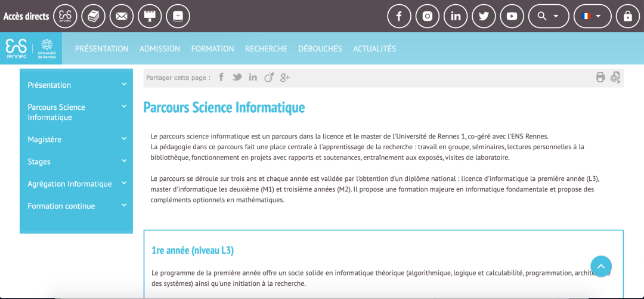Open the search dropdown in top bar

549,16
